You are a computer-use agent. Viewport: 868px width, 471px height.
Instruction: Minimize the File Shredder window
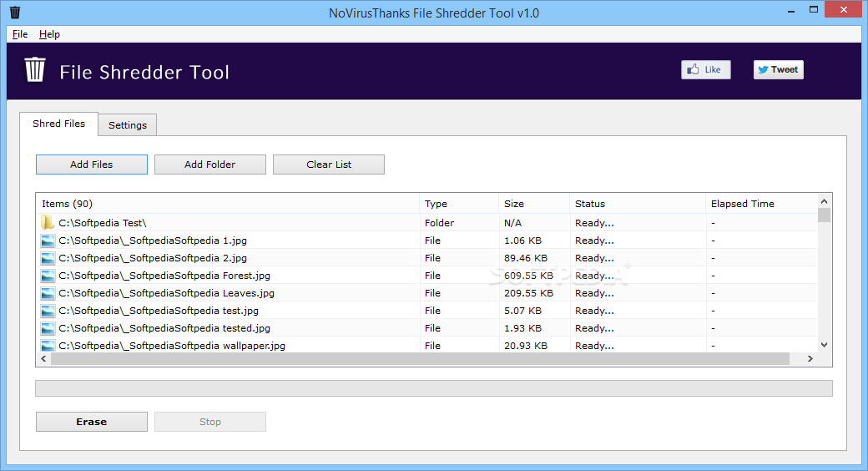(791, 10)
